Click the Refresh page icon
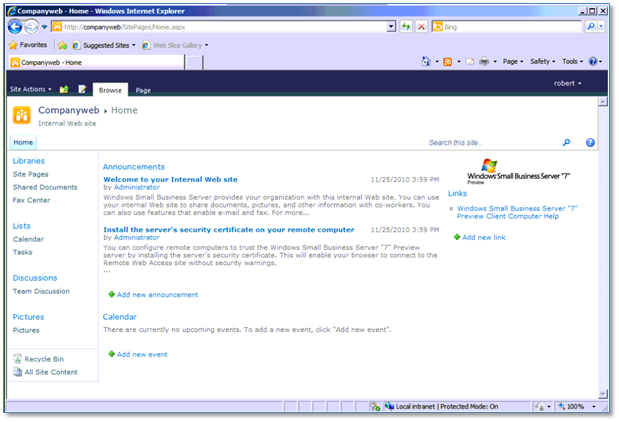This screenshot has height=422, width=619. coord(406,27)
